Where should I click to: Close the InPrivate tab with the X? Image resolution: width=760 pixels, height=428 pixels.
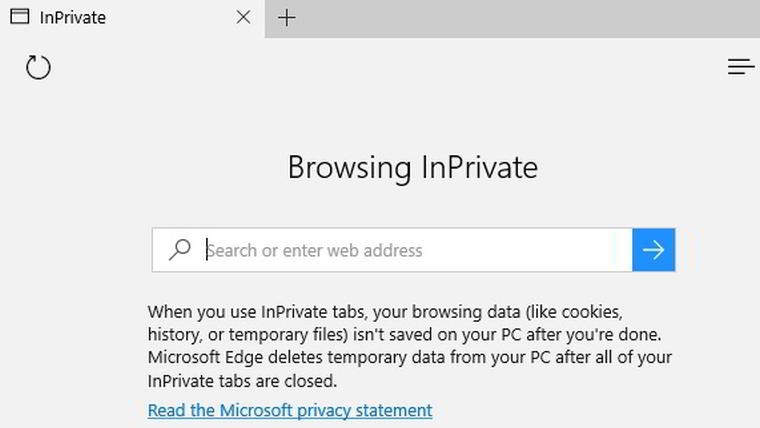(243, 17)
